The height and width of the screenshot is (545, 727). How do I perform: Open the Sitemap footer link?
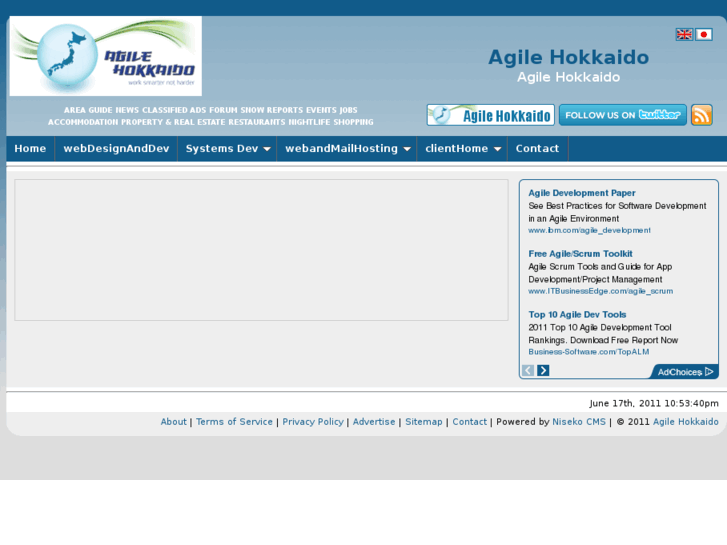tap(424, 422)
